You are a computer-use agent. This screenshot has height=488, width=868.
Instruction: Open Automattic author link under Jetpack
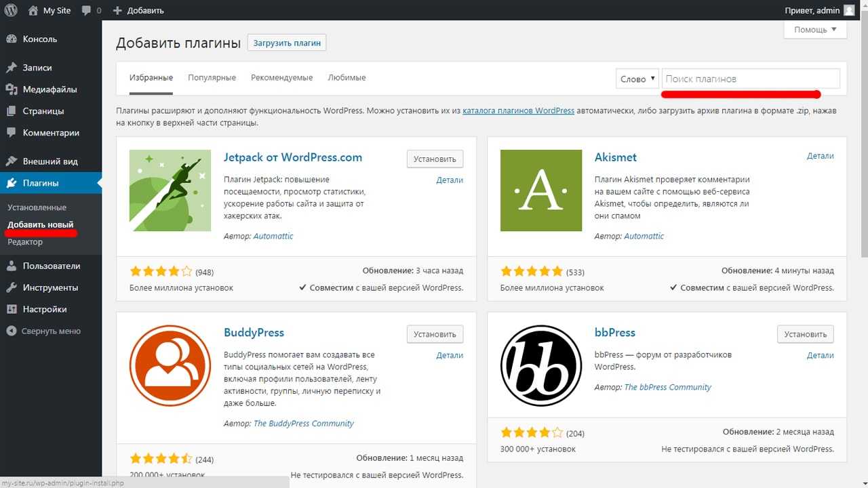(273, 237)
